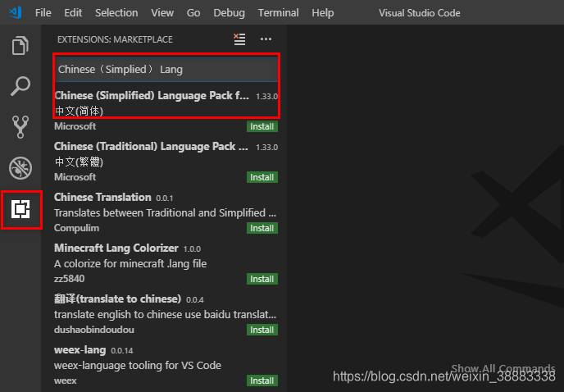Image resolution: width=564 pixels, height=392 pixels.
Task: Open the Terminal menu
Action: click(x=279, y=13)
